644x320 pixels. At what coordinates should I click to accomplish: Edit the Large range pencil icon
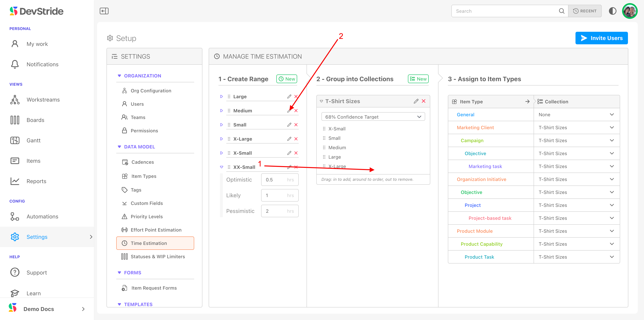click(x=289, y=96)
